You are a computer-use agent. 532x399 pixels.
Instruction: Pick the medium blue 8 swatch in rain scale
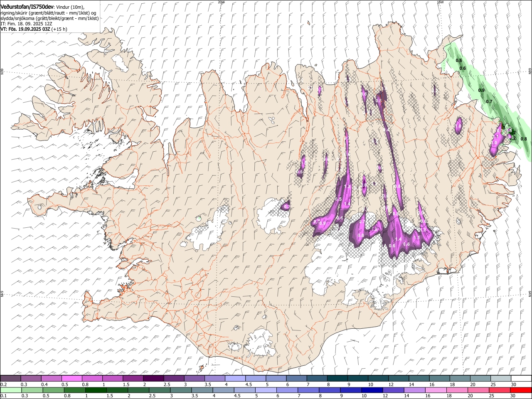click(330, 390)
